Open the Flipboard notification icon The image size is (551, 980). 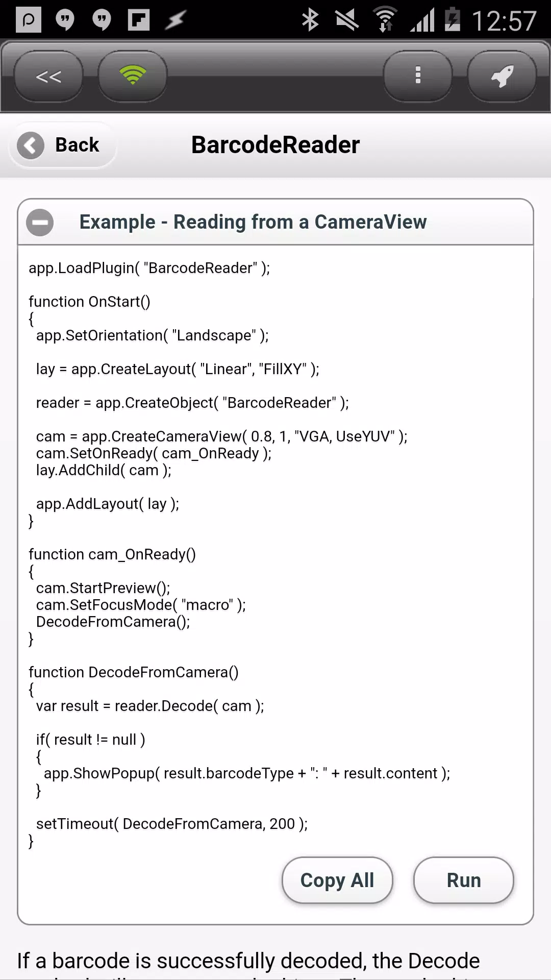(x=138, y=20)
